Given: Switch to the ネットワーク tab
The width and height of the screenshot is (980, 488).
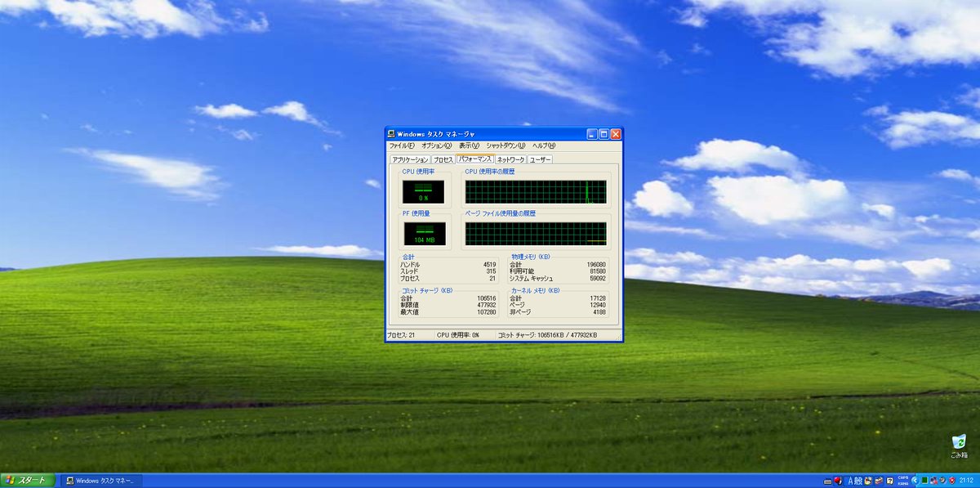Looking at the screenshot, I should [x=511, y=159].
